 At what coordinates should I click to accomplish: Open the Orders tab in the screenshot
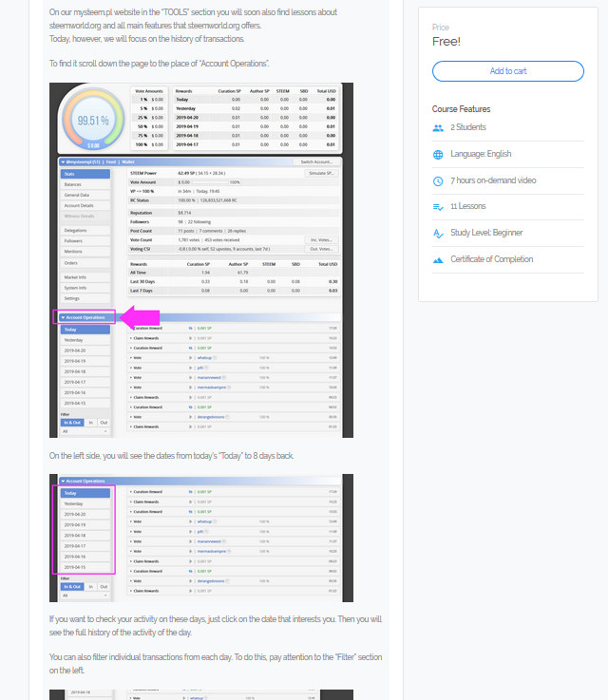click(85, 263)
